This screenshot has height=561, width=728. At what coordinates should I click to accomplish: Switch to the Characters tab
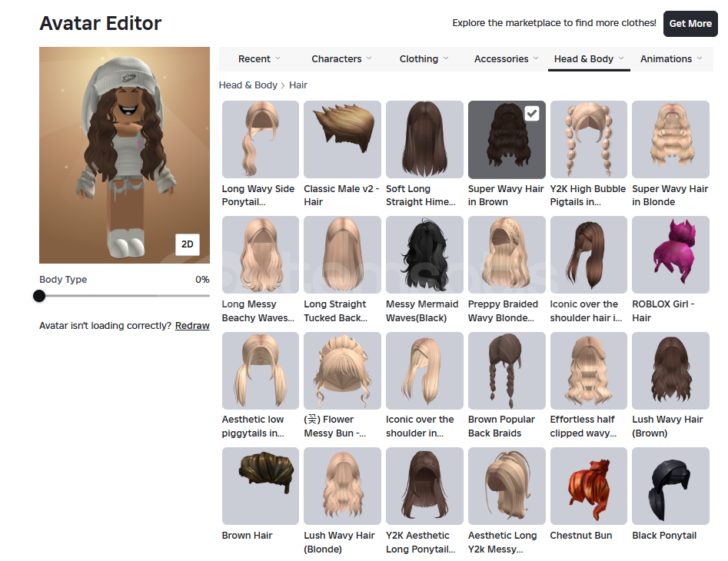(x=341, y=59)
